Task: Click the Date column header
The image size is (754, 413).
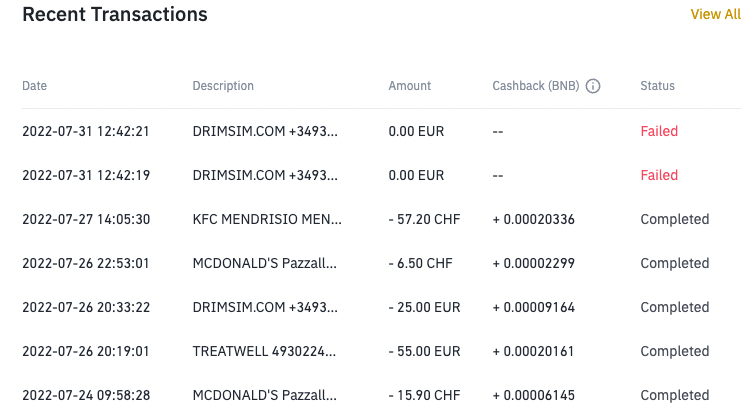Action: point(35,86)
